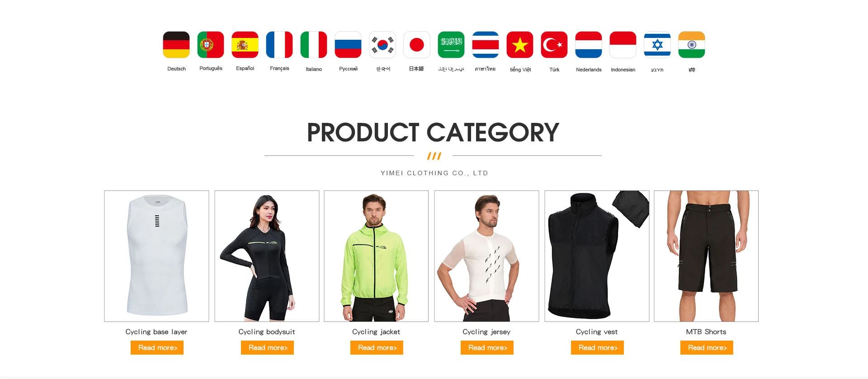Open the Cycling jersey title link
The width and height of the screenshot is (868, 379).
click(x=486, y=332)
